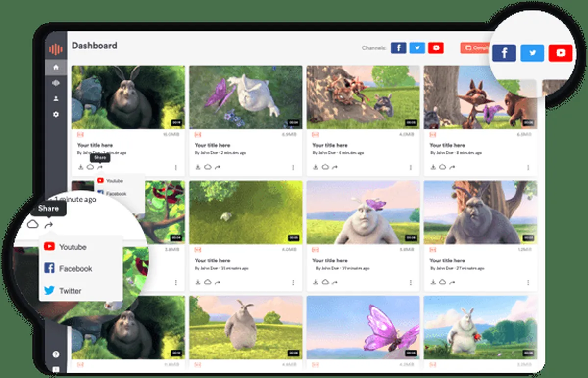Open the three-dot menu on the 16.0MB card
The width and height of the screenshot is (588, 378).
point(176,167)
